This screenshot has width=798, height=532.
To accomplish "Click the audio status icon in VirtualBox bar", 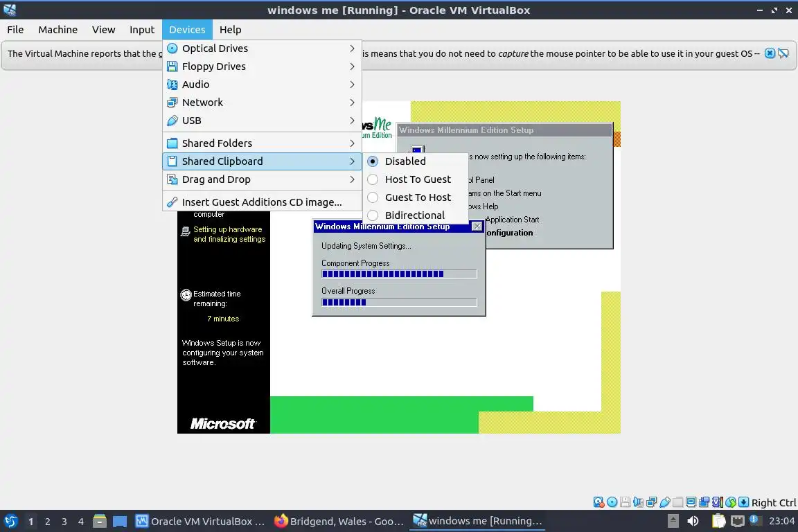I will click(638, 502).
